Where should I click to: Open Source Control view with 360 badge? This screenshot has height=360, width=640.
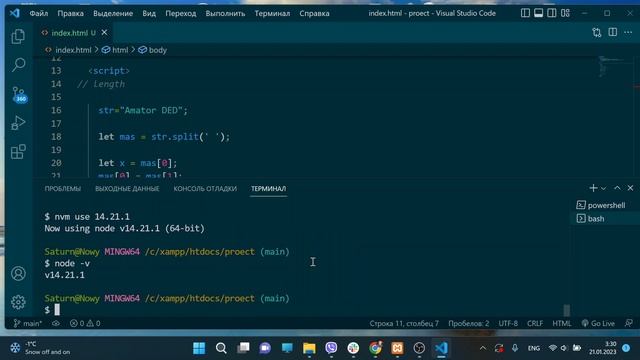(19, 94)
